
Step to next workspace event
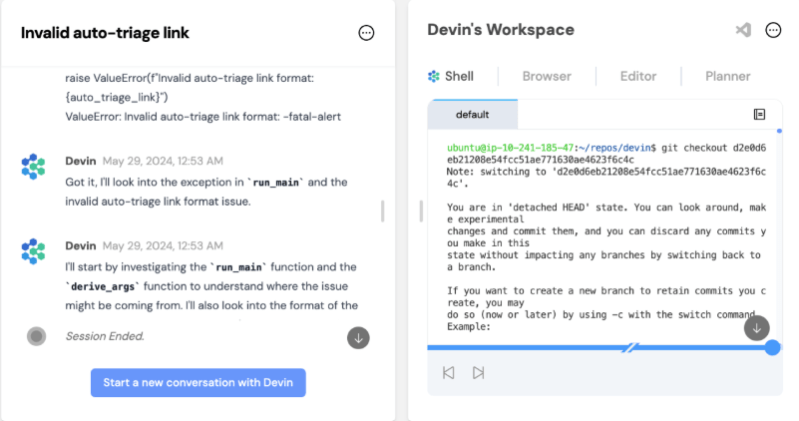(479, 372)
